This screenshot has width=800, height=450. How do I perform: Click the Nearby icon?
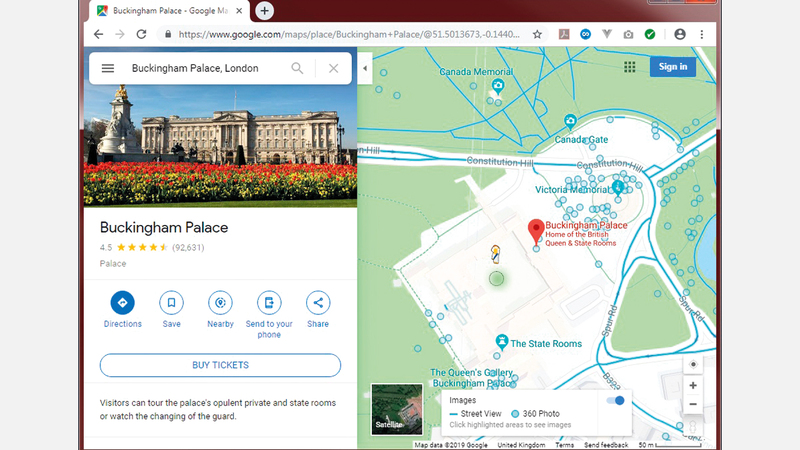pos(220,302)
